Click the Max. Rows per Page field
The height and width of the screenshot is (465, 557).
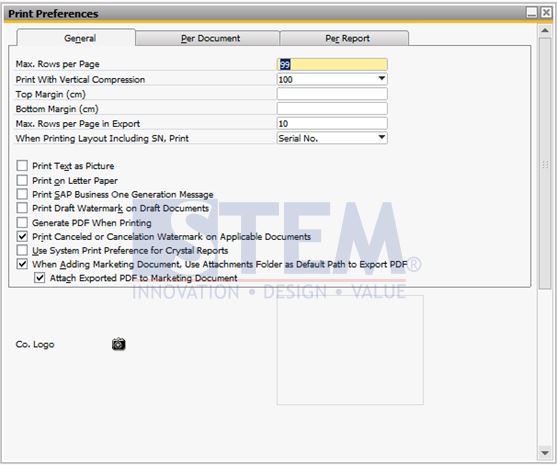coord(332,64)
